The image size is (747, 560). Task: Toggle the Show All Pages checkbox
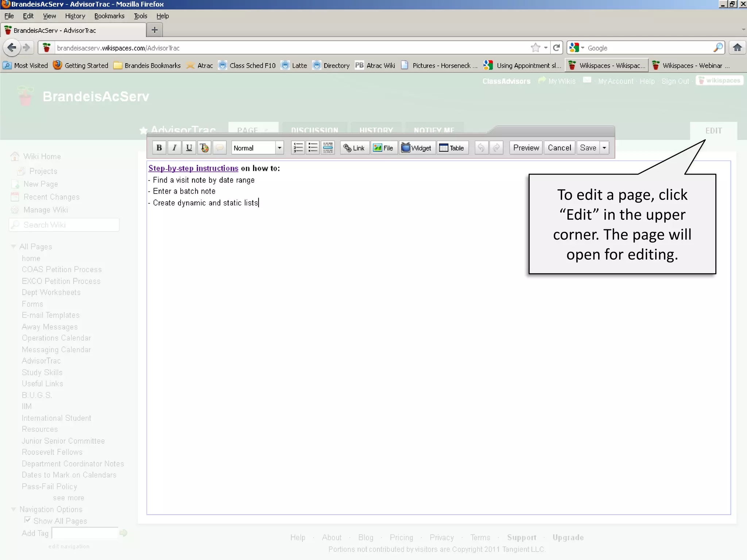click(x=27, y=520)
